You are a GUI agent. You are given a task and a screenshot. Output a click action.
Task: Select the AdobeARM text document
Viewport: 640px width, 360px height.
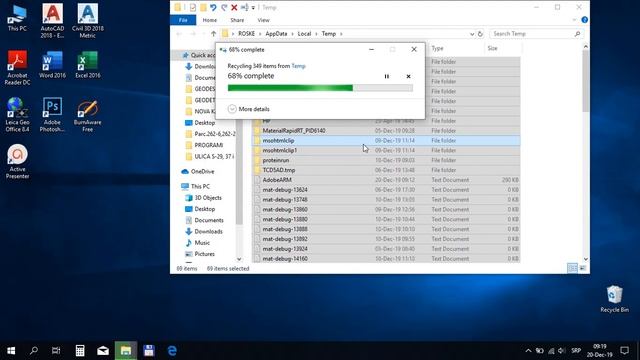pyautogui.click(x=386, y=180)
